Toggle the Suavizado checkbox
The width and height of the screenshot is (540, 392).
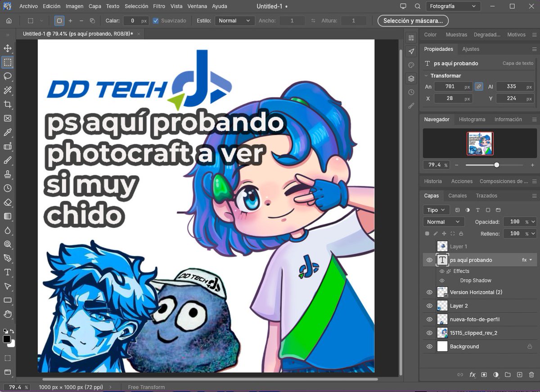click(156, 21)
